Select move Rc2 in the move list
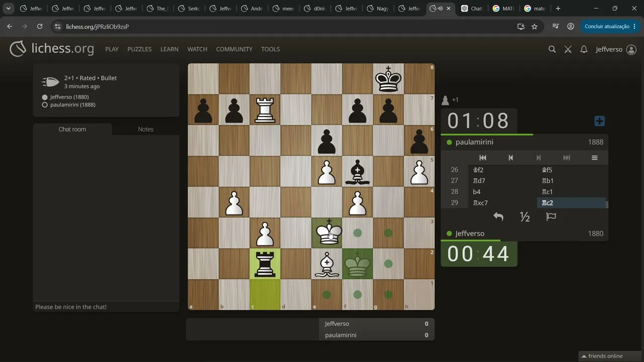Screen dimensions: 644x362 click(572, 203)
